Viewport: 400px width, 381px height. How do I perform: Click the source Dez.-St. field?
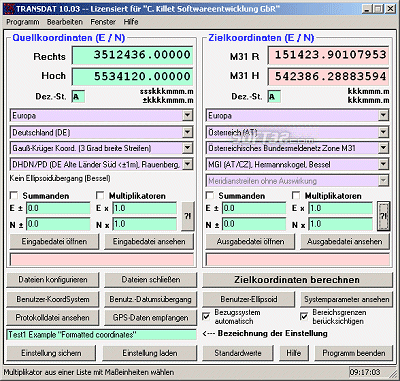[78, 97]
